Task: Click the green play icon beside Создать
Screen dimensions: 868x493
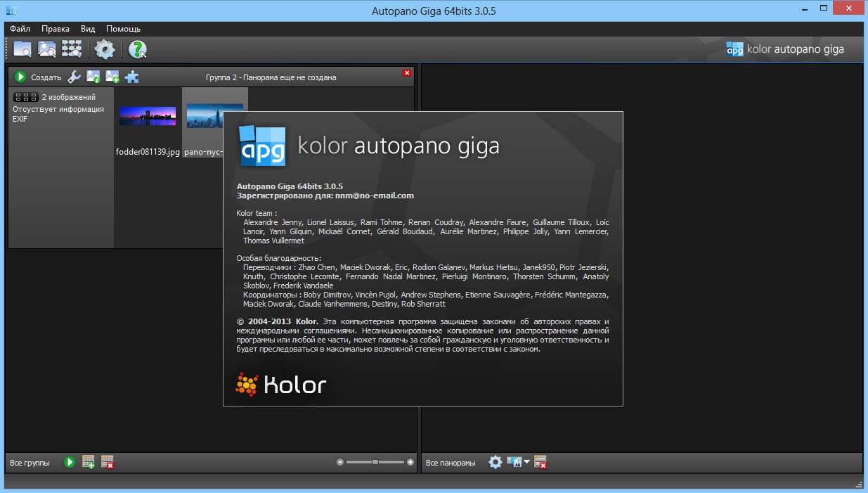Action: (x=20, y=77)
